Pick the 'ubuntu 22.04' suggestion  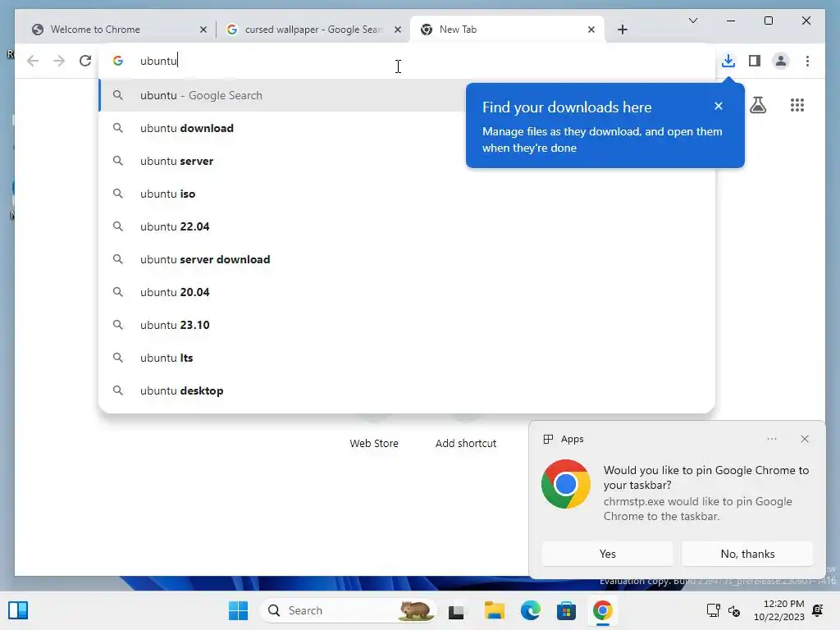pos(407,226)
